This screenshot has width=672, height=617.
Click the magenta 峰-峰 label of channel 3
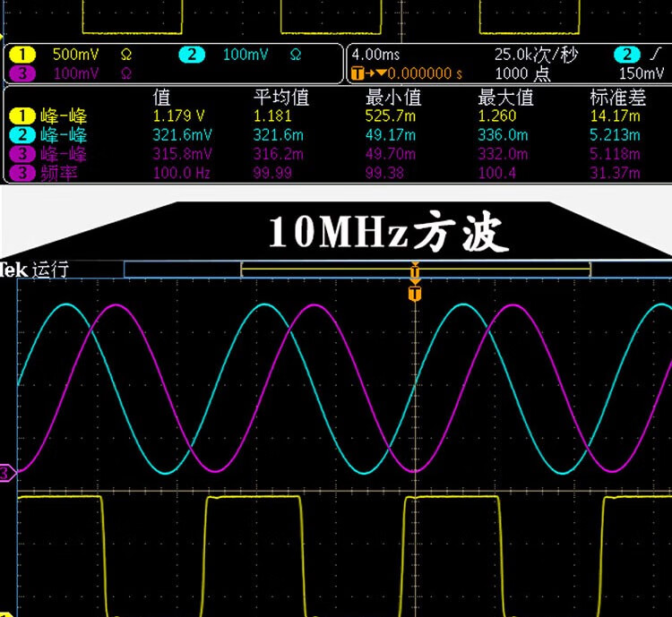pos(64,154)
